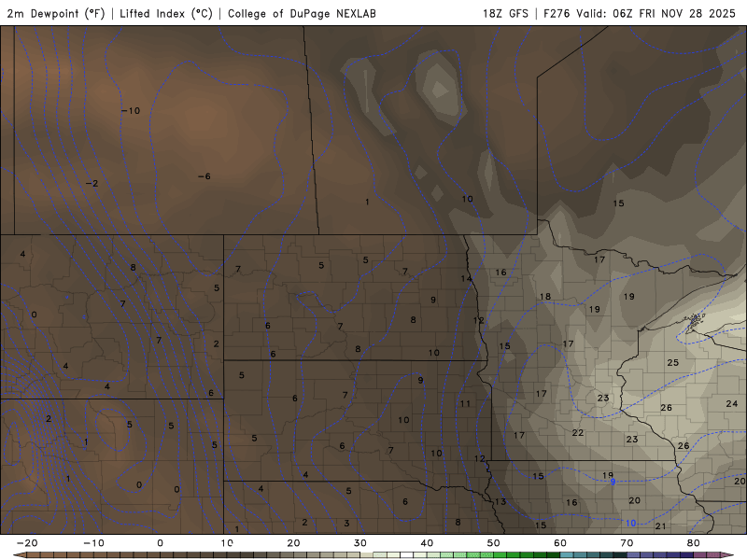Click the 70 label on the color scale
This screenshot has width=747, height=560.
click(627, 543)
